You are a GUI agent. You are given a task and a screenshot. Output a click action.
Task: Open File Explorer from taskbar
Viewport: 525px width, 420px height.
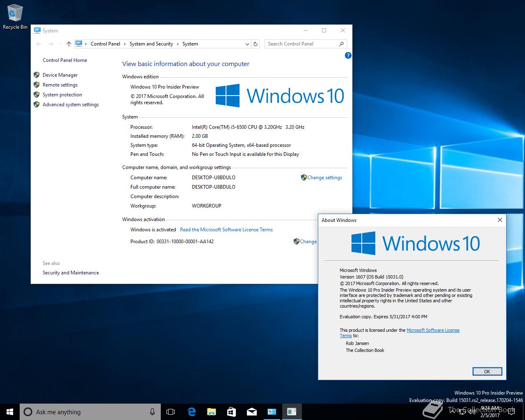(211, 412)
